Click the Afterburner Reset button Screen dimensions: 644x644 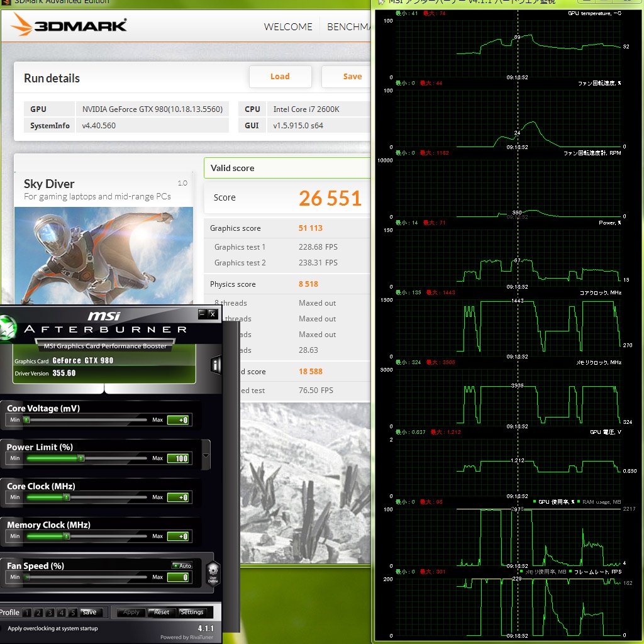coord(162,612)
